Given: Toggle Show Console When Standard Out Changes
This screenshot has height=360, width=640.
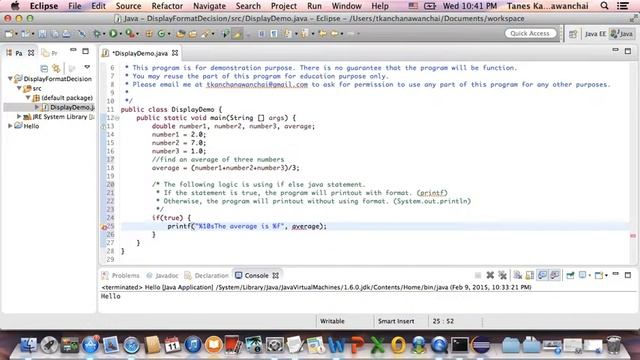Looking at the screenshot, I should click(x=542, y=276).
